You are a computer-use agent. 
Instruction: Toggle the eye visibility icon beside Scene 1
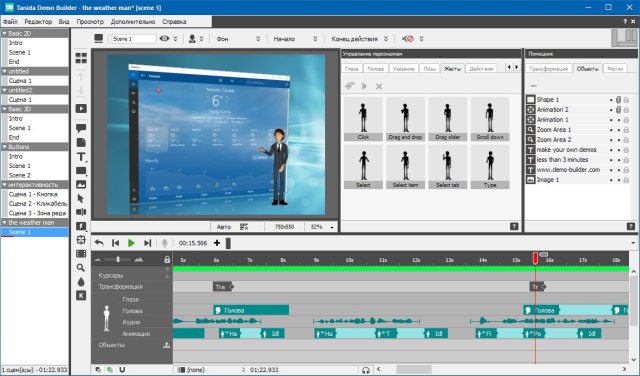(164, 38)
